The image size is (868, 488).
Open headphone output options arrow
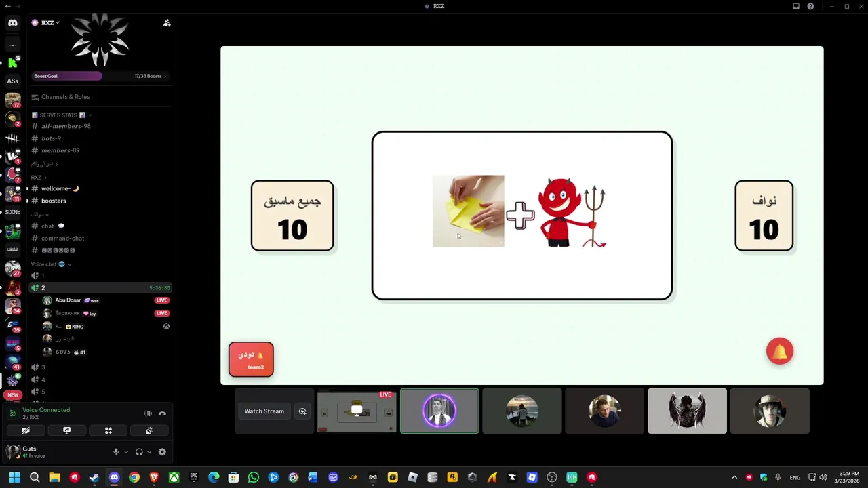(149, 452)
